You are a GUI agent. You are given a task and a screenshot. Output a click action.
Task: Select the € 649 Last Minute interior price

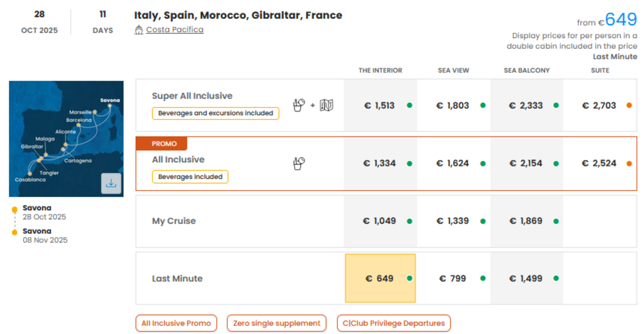click(379, 278)
